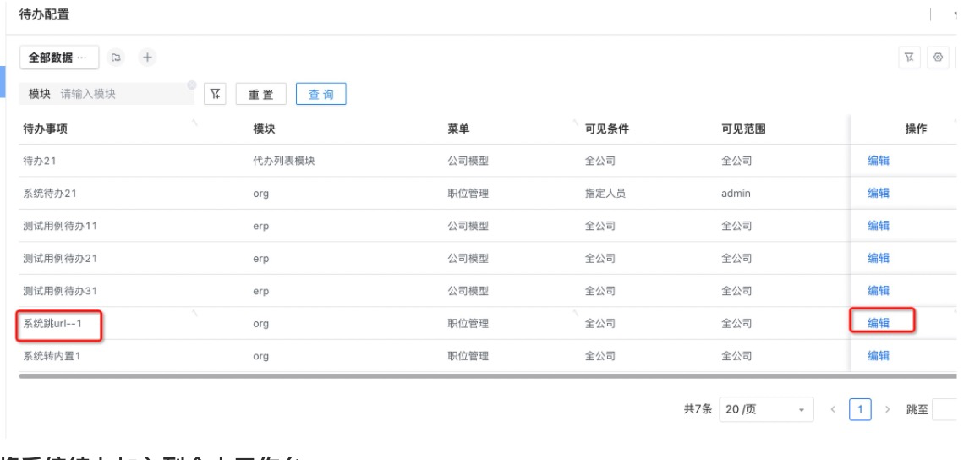Click the 查询 query button
980x460 pixels.
click(321, 95)
